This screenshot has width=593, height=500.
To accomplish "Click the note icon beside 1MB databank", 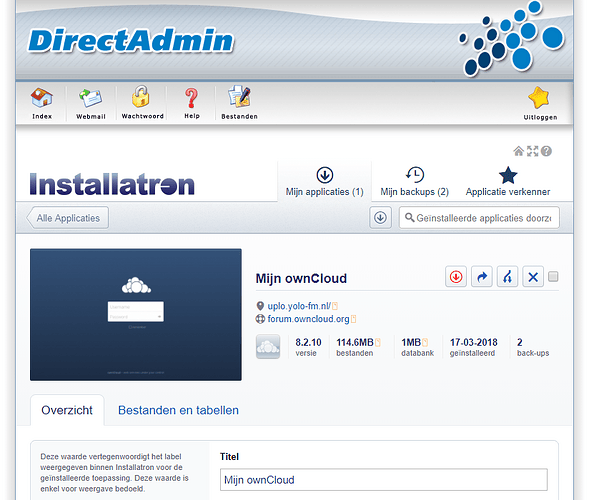I will (x=425, y=343).
